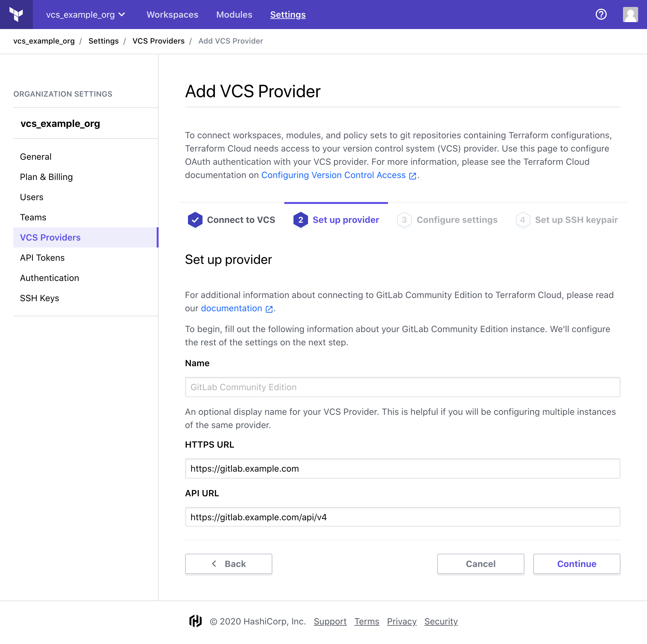The width and height of the screenshot is (647, 644).
Task: Click the Name field label
Action: pyautogui.click(x=197, y=363)
